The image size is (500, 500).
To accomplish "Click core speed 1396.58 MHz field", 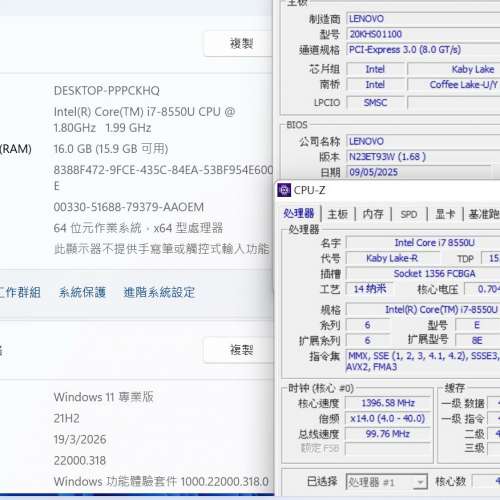I will pyautogui.click(x=388, y=403).
